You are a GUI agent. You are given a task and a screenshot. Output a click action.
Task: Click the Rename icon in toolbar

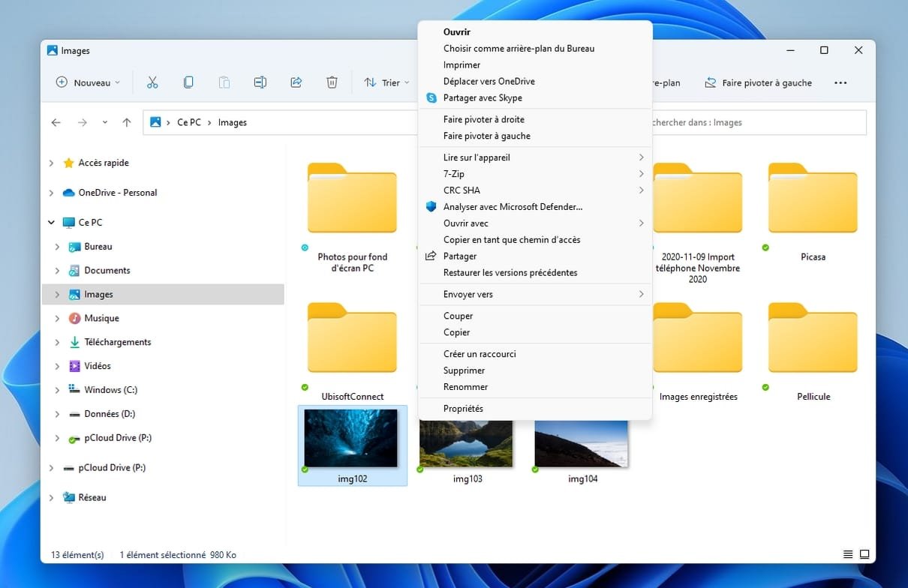[260, 82]
